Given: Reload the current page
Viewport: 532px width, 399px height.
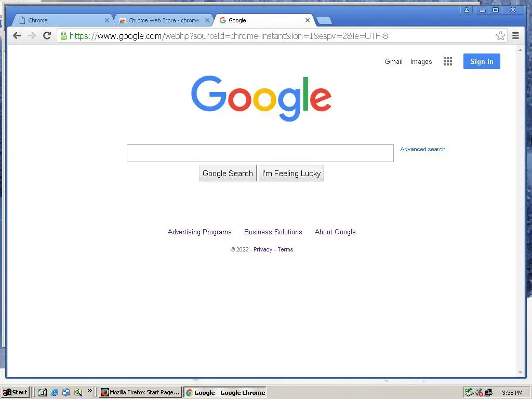Looking at the screenshot, I should pos(47,36).
